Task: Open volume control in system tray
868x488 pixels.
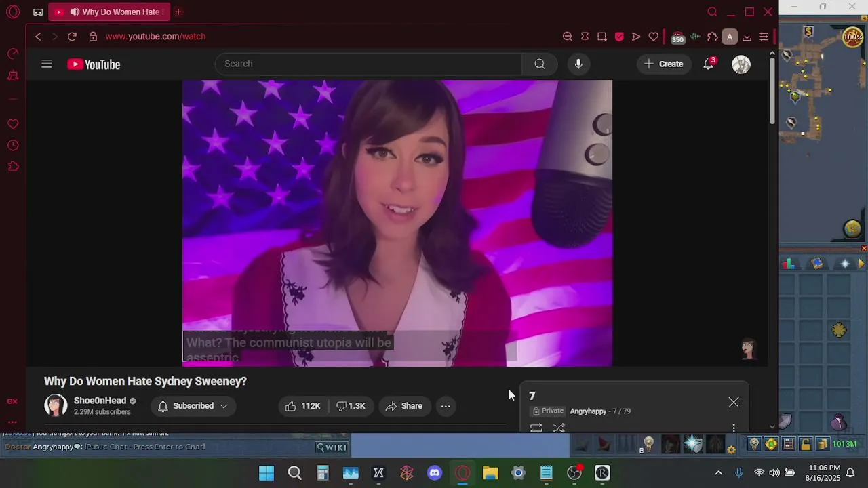Action: [774, 473]
